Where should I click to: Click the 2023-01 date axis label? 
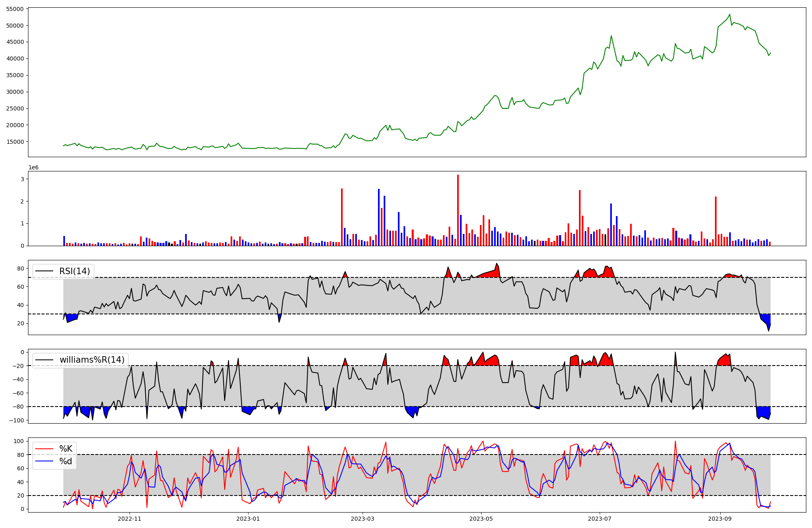[248, 519]
